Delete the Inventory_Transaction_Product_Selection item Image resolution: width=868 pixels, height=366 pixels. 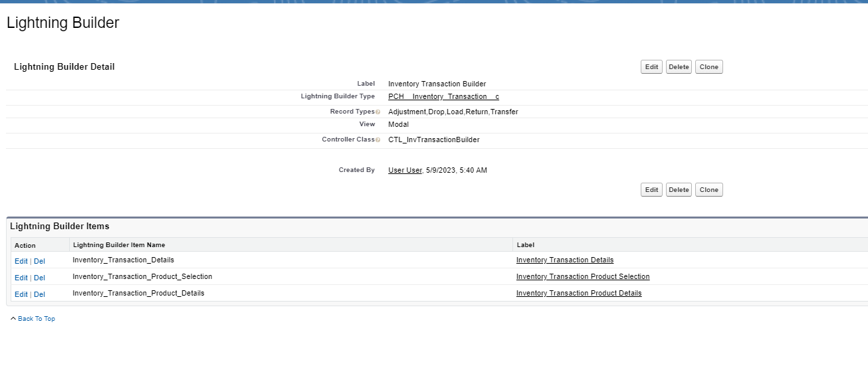(39, 278)
